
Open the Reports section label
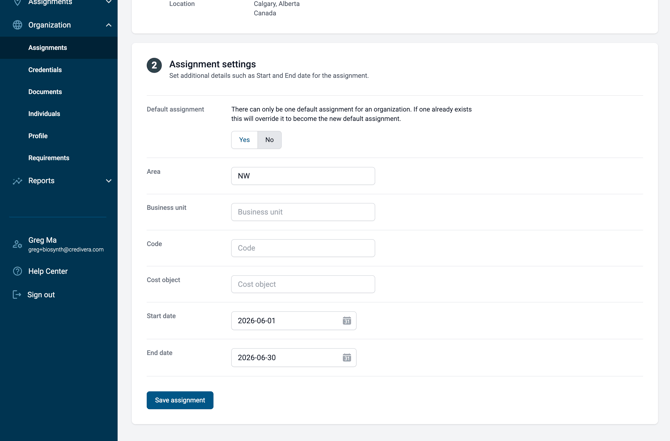41,181
